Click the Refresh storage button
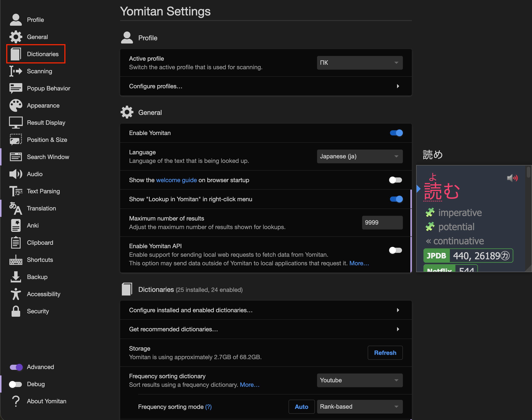The image size is (532, 420). pos(385,353)
